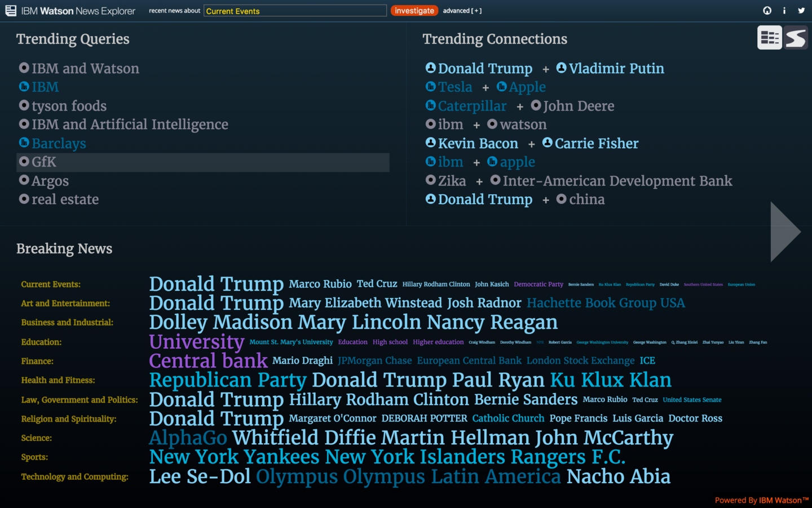Click the large next arrow on right
Image resolution: width=812 pixels, height=508 pixels.
[785, 231]
